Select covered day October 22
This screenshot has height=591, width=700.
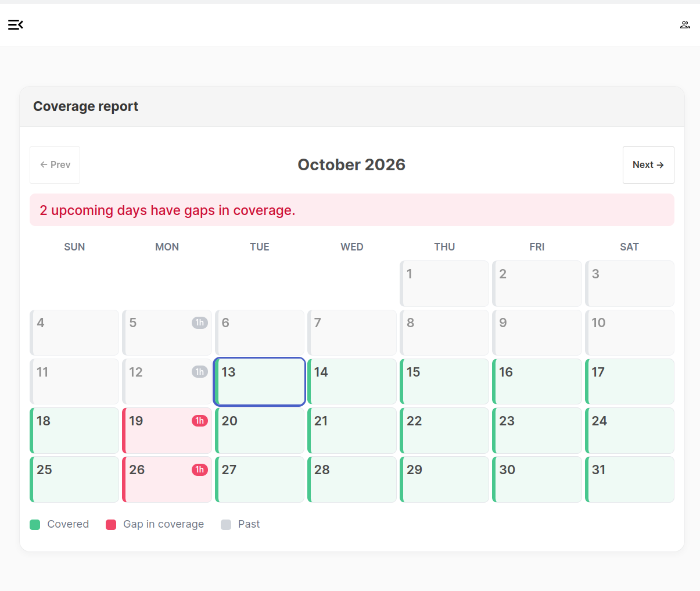point(444,431)
